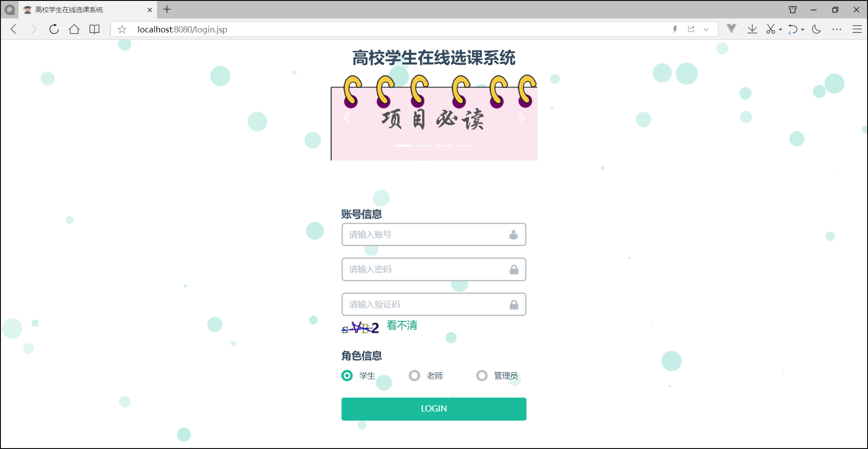Click the browser home icon
868x449 pixels.
(74, 29)
